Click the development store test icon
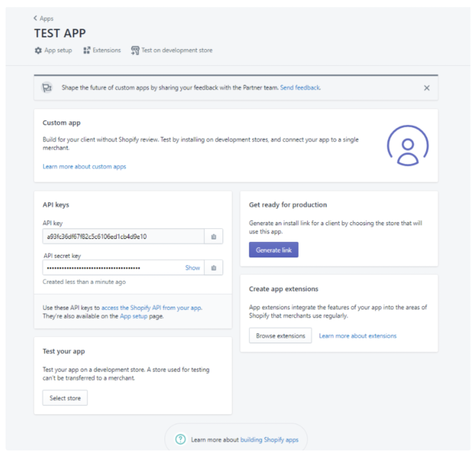The width and height of the screenshot is (476, 456). pos(135,50)
